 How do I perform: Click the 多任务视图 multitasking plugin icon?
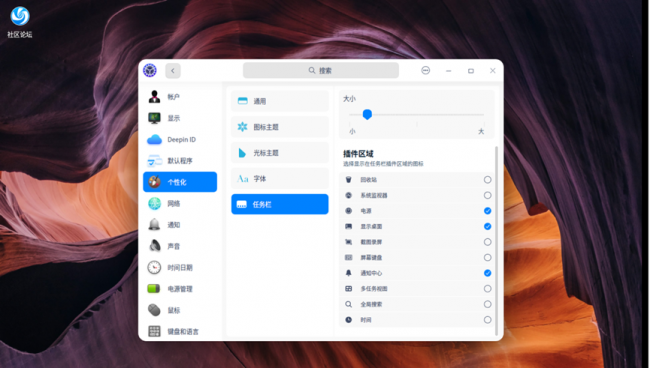349,288
